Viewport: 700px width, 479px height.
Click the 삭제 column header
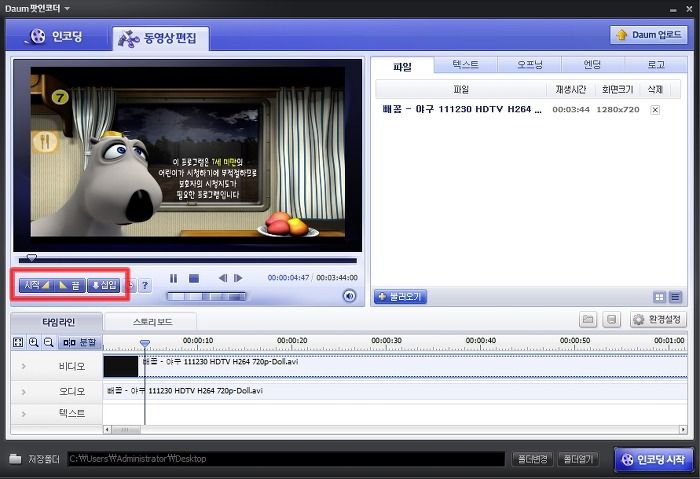[655, 90]
